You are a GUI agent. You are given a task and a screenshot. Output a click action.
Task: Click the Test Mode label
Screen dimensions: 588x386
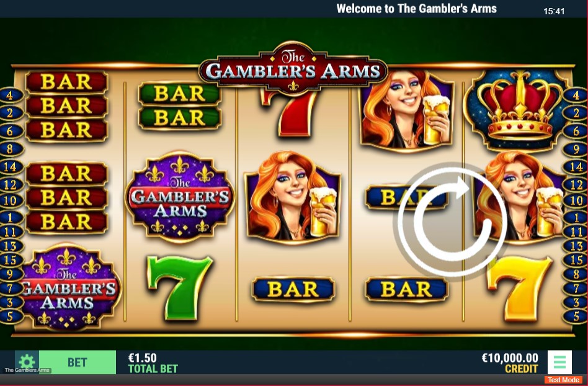(563, 380)
